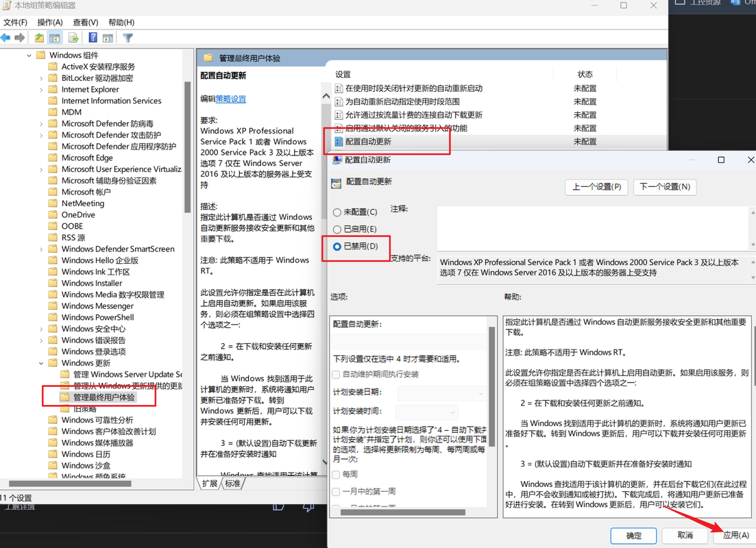Viewport: 756px width, 548px height.
Task: Collapse the Windows 组件 tree node
Action: click(x=29, y=55)
